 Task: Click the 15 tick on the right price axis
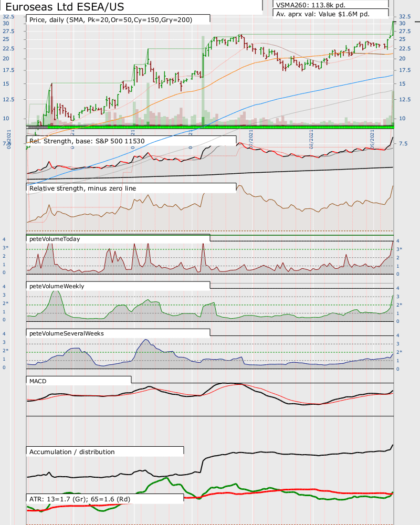402,83
